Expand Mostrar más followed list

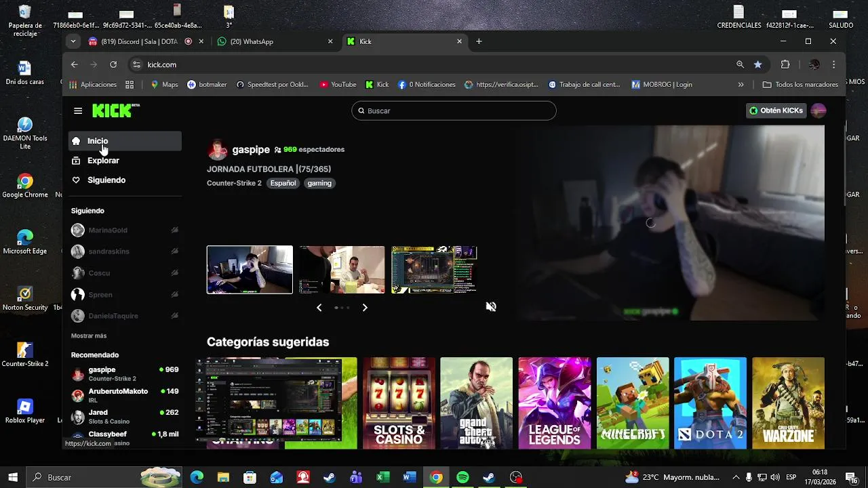(x=89, y=336)
